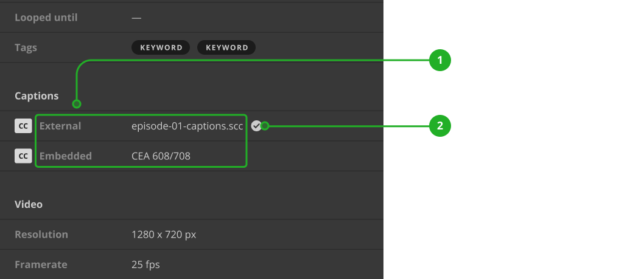Image resolution: width=644 pixels, height=279 pixels.
Task: Click the checkmark icon after the captions filename
Action: [256, 126]
